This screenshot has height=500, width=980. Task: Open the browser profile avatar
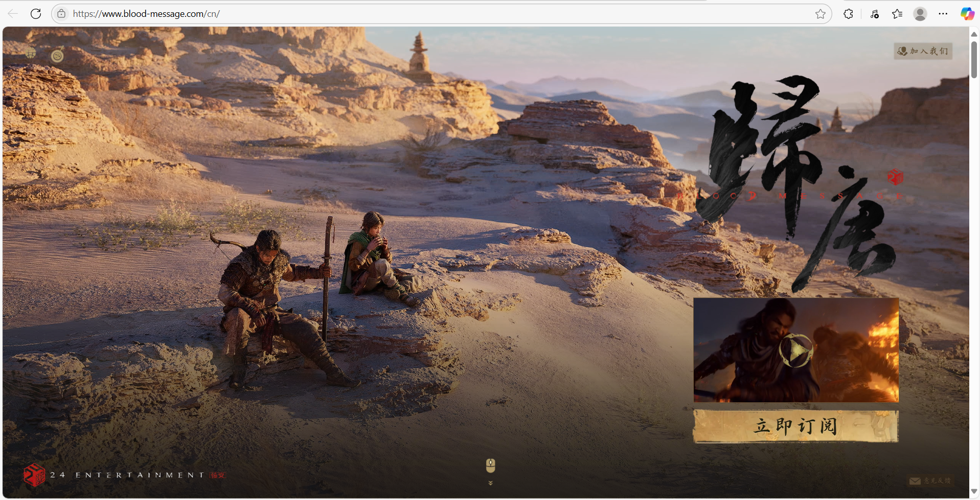tap(920, 14)
